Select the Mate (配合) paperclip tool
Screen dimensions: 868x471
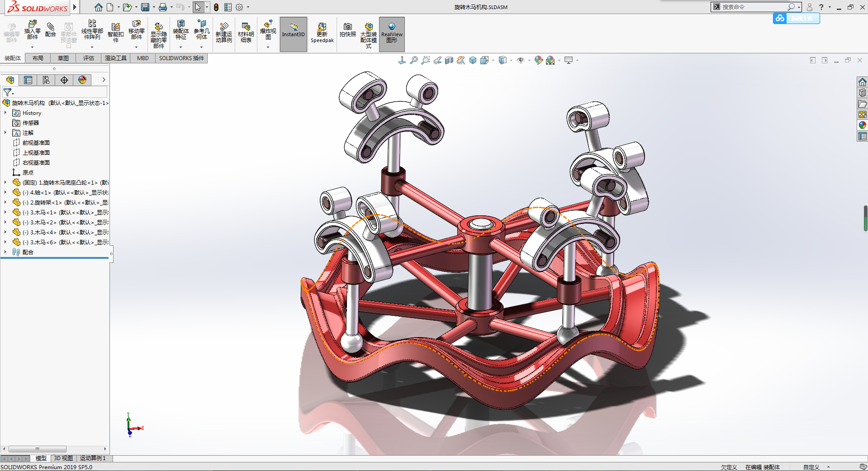coord(51,30)
